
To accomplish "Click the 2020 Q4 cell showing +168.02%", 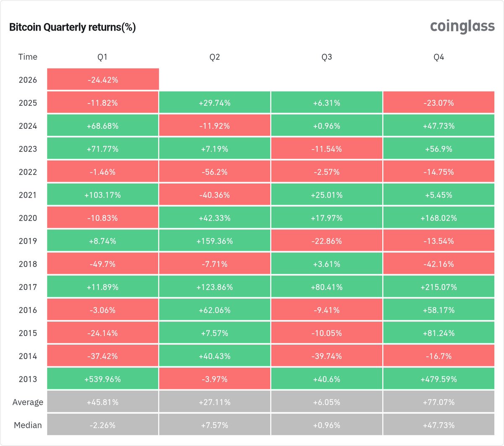I will pyautogui.click(x=439, y=218).
